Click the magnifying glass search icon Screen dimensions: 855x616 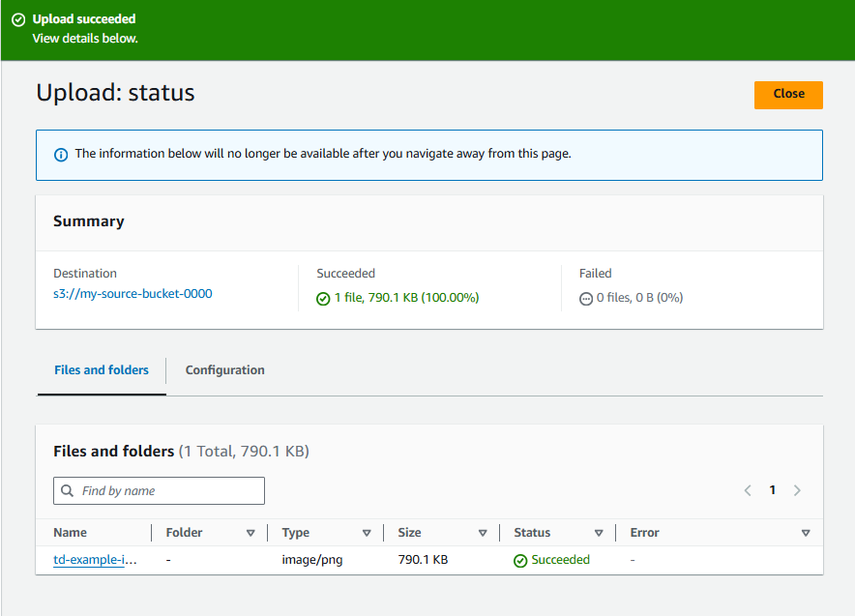click(67, 490)
